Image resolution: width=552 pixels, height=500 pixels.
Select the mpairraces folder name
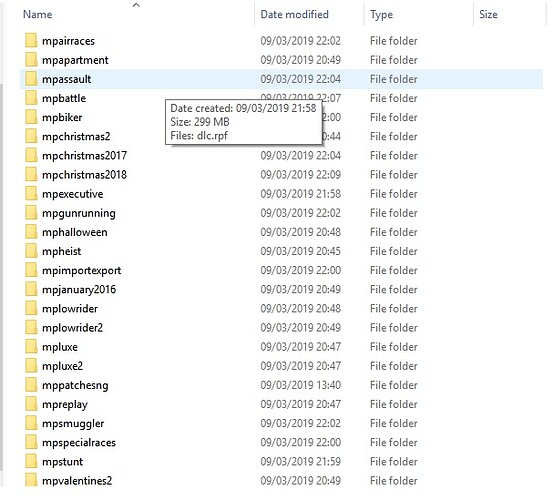[x=68, y=41]
